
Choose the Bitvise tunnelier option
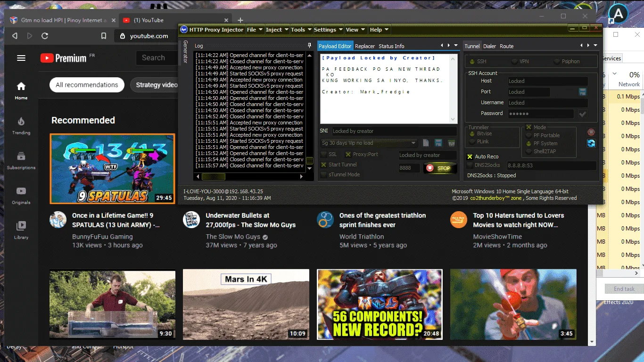click(472, 134)
